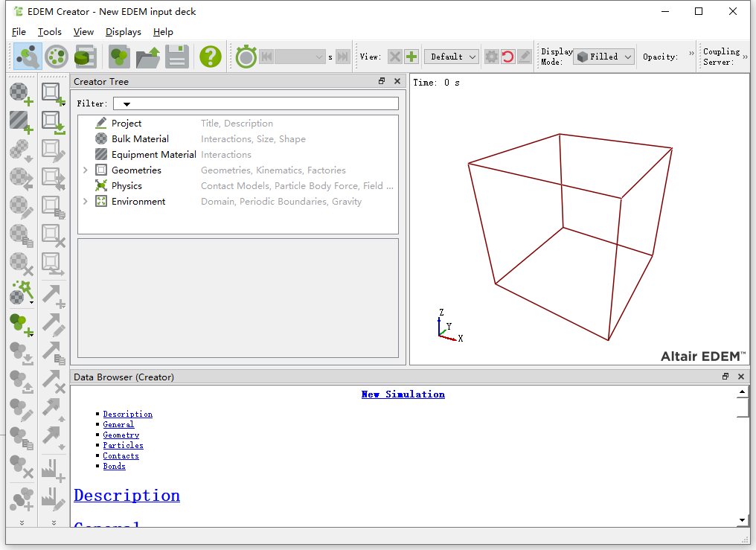Jump to first time step
Viewport: 756px width, 550px height.
click(266, 57)
